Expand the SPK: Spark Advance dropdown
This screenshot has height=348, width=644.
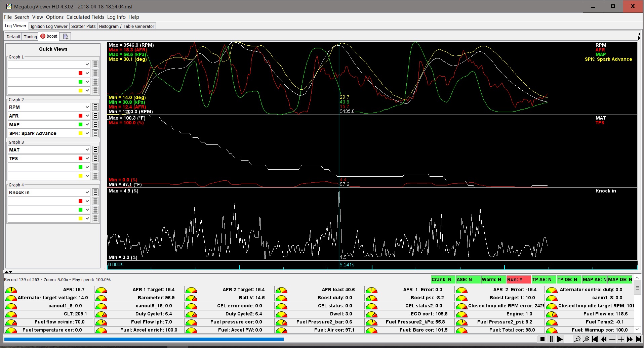pyautogui.click(x=87, y=133)
